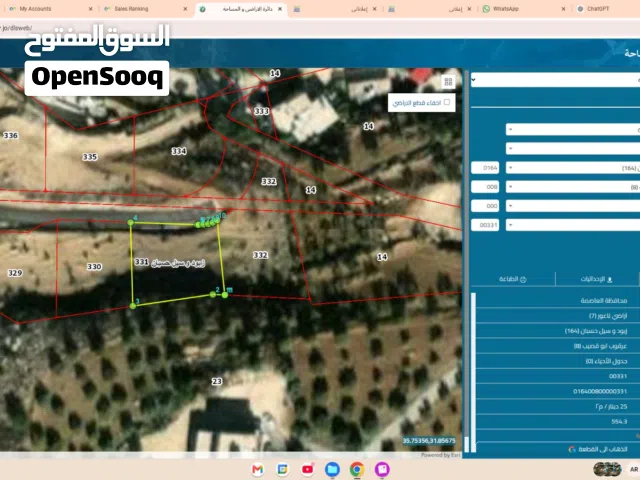This screenshot has height=480, width=640.
Task: Click the 016400800000331 parcel ID row
Action: click(x=558, y=391)
